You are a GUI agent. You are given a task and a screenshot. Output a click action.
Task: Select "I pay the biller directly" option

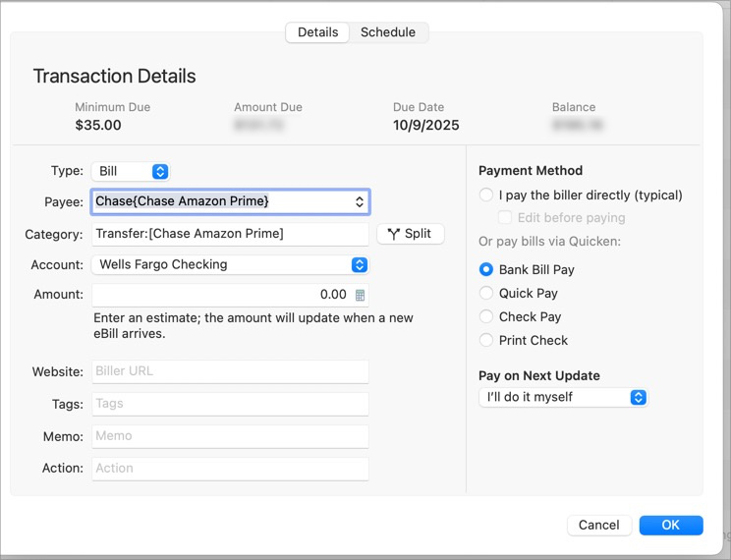[x=486, y=195]
